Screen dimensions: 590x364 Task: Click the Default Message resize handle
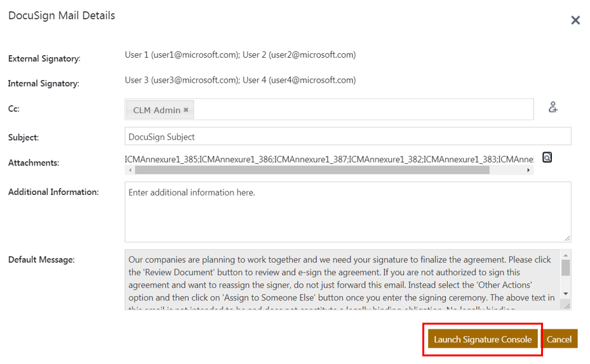coord(567,306)
